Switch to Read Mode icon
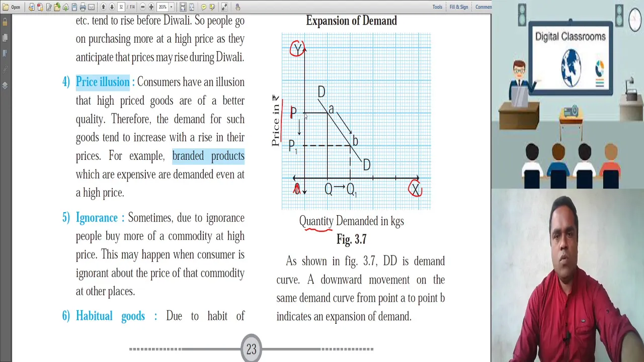644x362 pixels. [x=224, y=7]
